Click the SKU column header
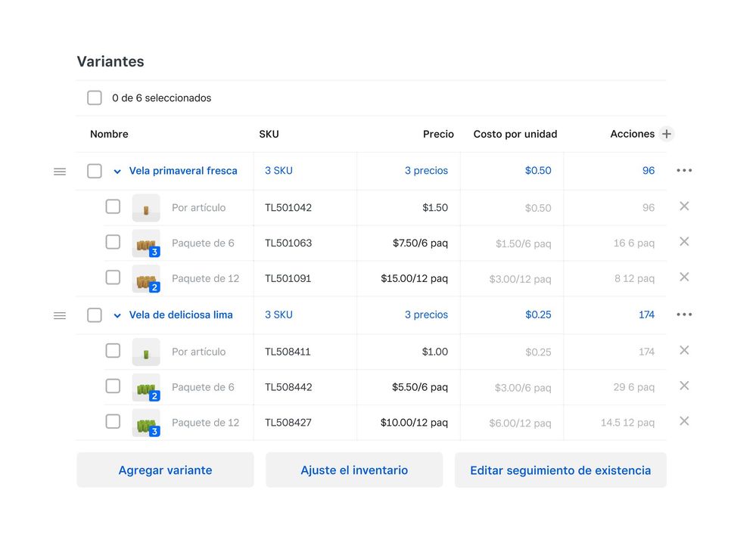This screenshot has width=756, height=555. tap(269, 134)
